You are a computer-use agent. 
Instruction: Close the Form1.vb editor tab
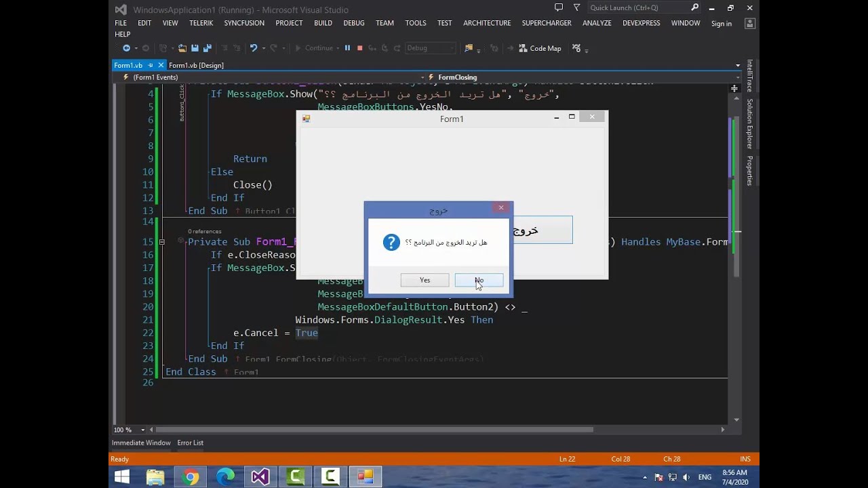[x=161, y=65]
